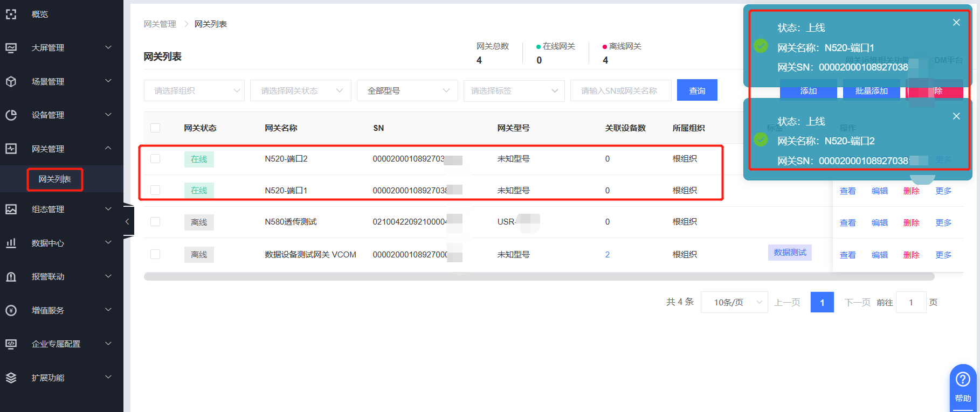Click the SN or gateway name search field

[620, 90]
